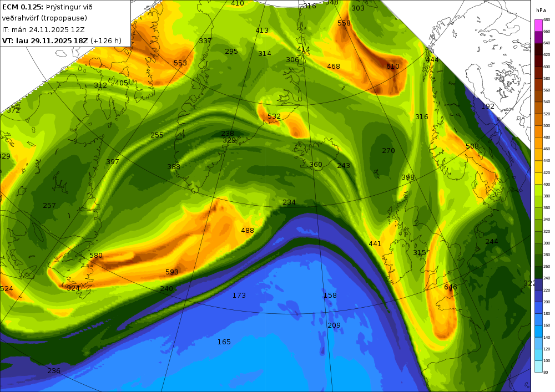
Task: Click the 388 pressure value
Action: (174, 166)
